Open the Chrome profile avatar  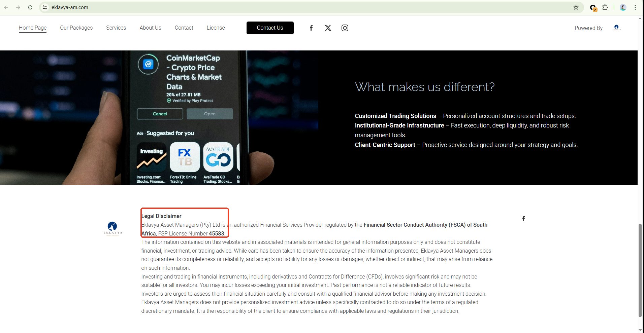[623, 7]
